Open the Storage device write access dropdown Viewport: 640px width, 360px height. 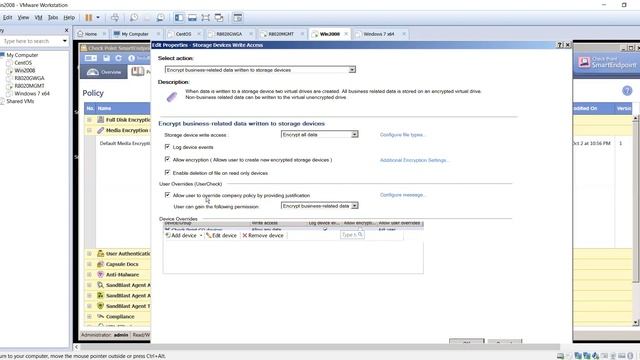[320, 134]
